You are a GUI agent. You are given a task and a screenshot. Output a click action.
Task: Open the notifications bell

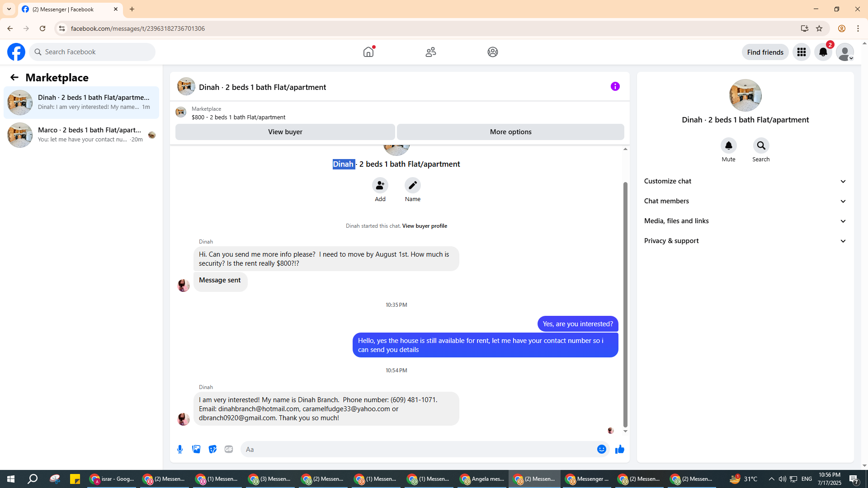[823, 52]
